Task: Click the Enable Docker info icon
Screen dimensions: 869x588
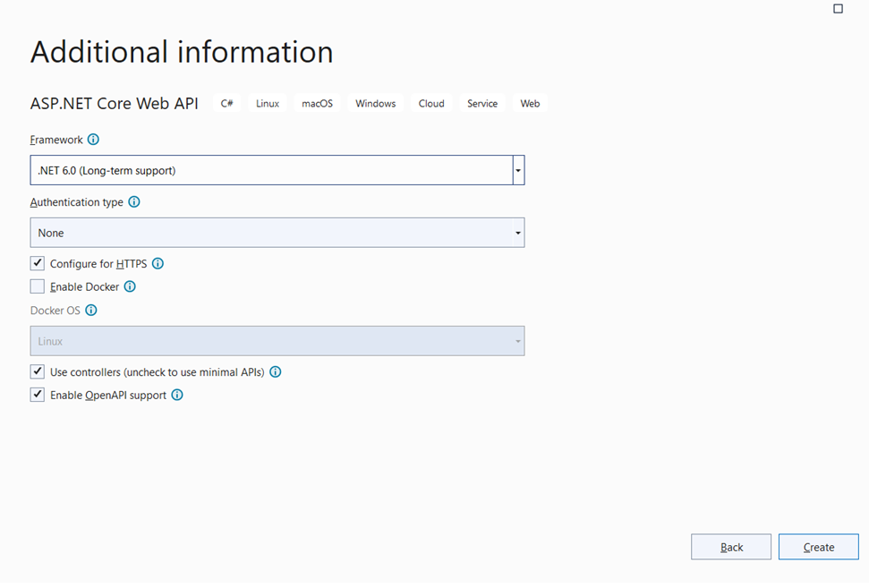Action: [x=130, y=286]
